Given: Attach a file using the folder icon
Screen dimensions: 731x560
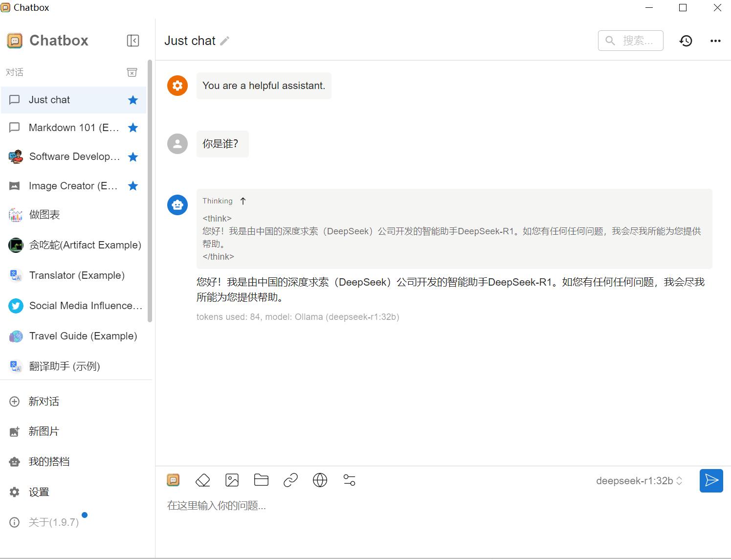Looking at the screenshot, I should pyautogui.click(x=261, y=480).
